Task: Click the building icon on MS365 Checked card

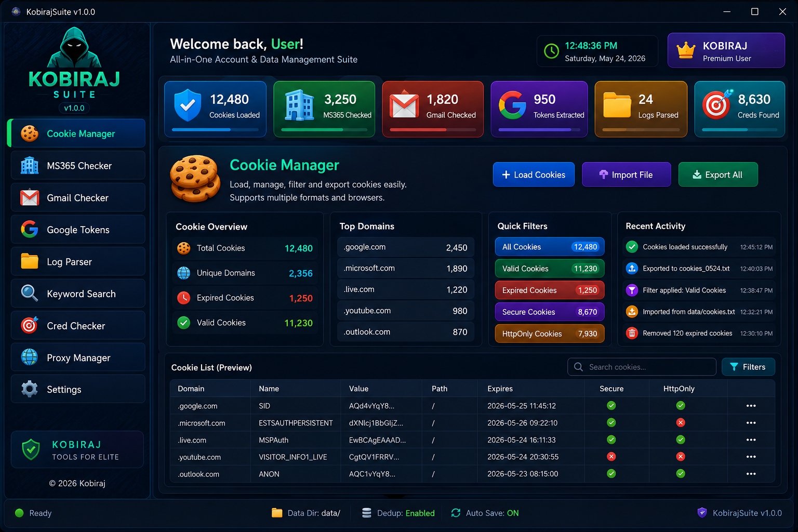Action: click(299, 105)
